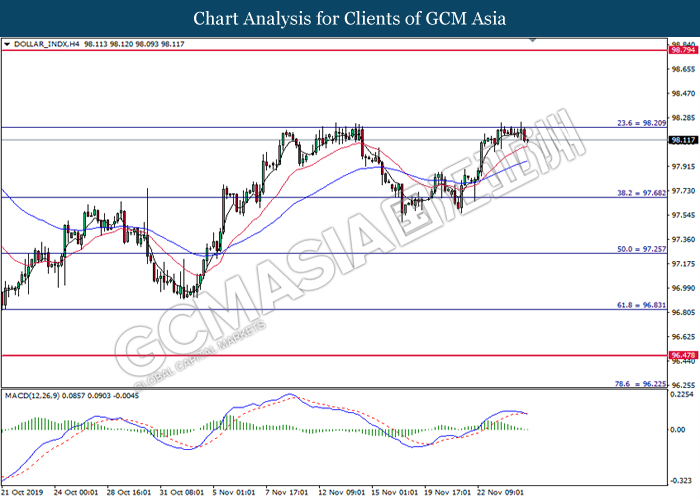This screenshot has width=700, height=500.
Task: Click the triangle arrow beside DOLLAR_INDX,H4
Action: coord(8,45)
